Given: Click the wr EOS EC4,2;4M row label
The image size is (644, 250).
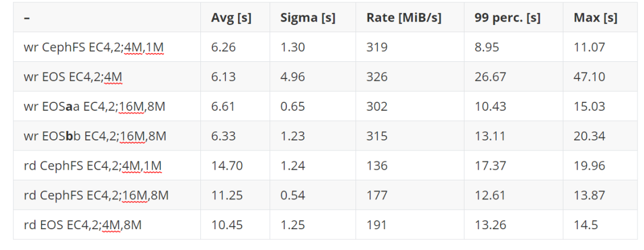Looking at the screenshot, I should (x=73, y=77).
